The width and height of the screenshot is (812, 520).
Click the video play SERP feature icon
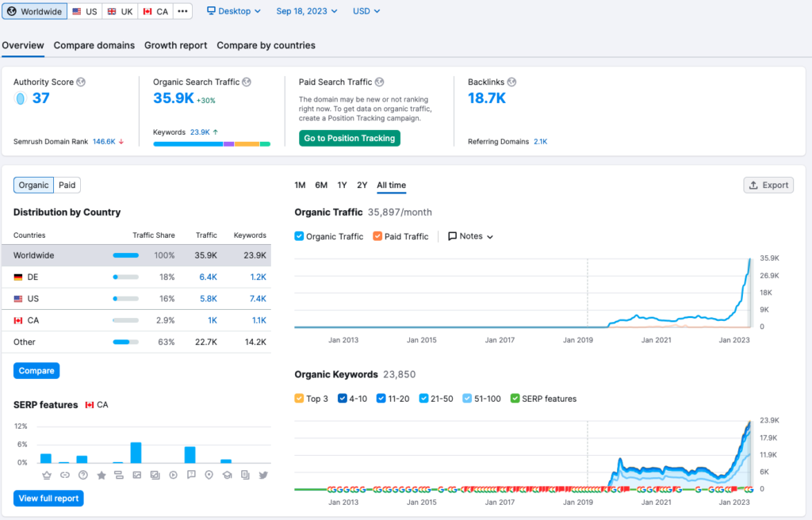pyautogui.click(x=173, y=475)
